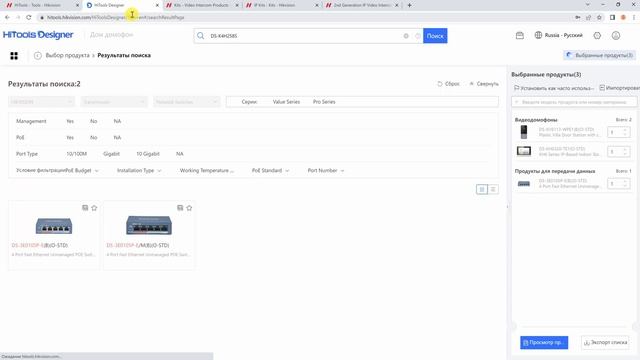Open Russia - Русский language selector
This screenshot has width=640, height=360.
[x=559, y=35]
